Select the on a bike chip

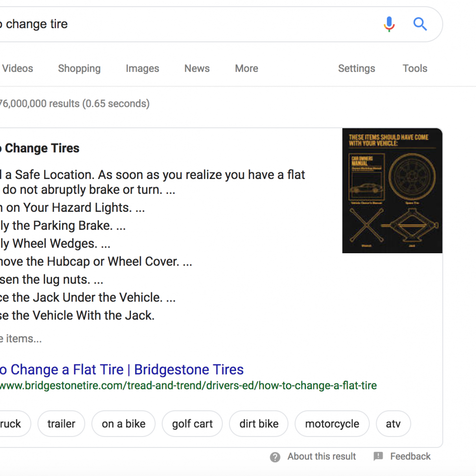[124, 424]
